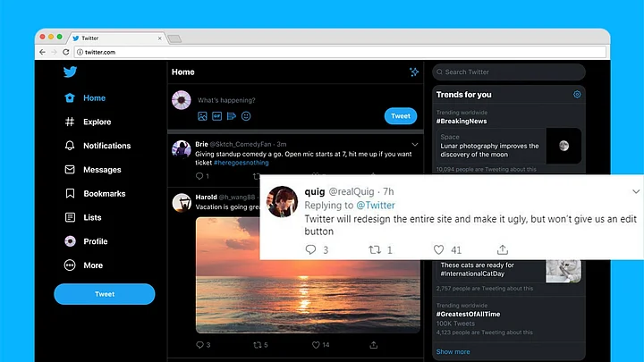Click the sparkle top tweets icon
The image size is (644, 362).
(413, 72)
